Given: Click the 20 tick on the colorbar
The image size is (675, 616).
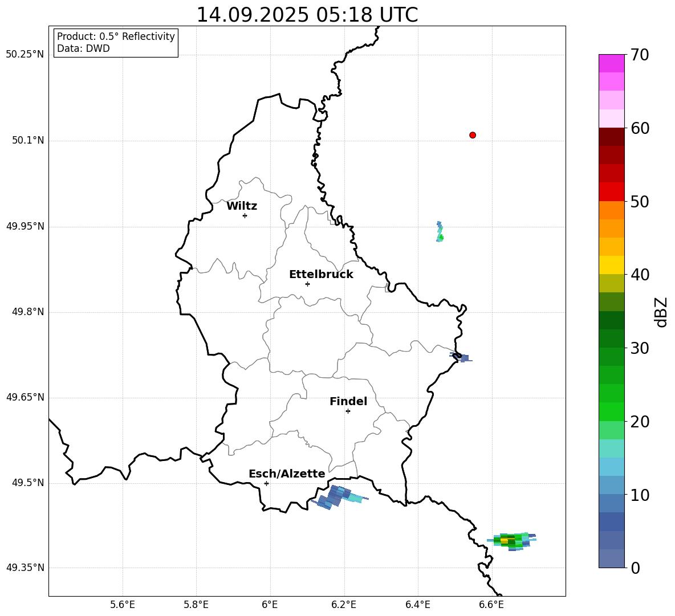Looking at the screenshot, I should [x=640, y=421].
